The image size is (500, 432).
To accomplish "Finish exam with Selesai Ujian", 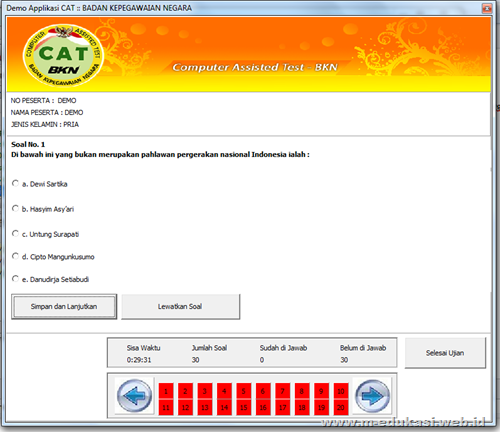I will [x=445, y=353].
